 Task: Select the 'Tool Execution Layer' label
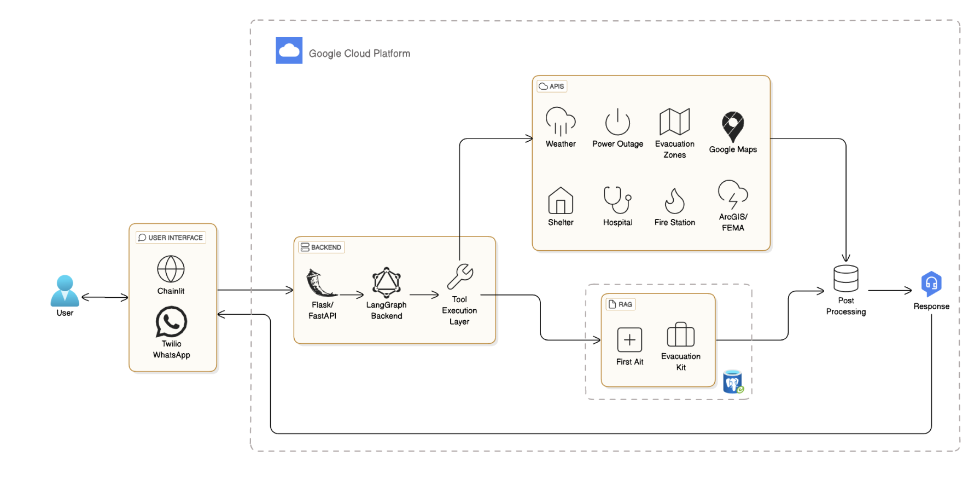click(x=459, y=310)
